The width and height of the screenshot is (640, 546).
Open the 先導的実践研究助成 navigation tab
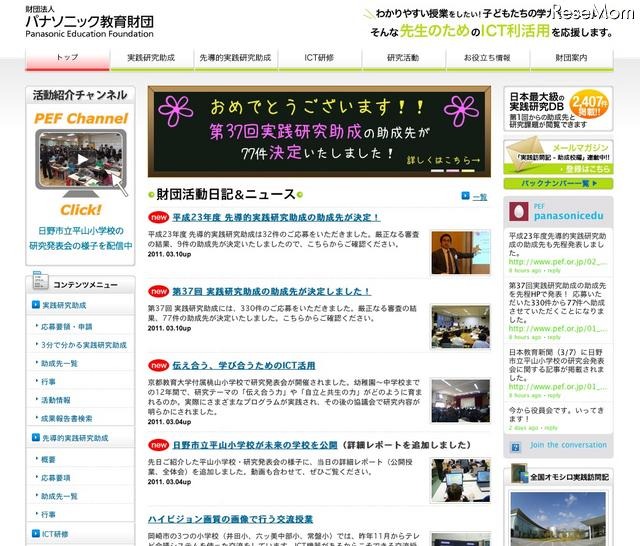[236, 58]
